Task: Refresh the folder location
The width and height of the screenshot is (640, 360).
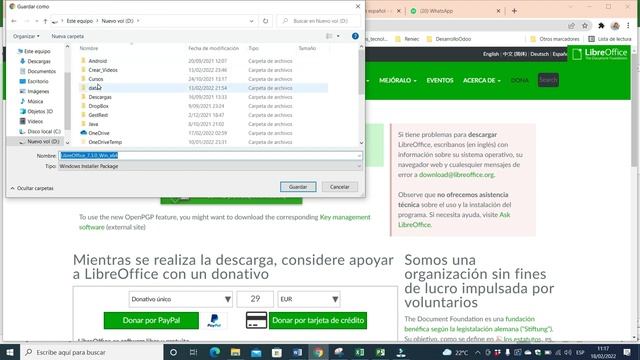Action: tap(266, 21)
